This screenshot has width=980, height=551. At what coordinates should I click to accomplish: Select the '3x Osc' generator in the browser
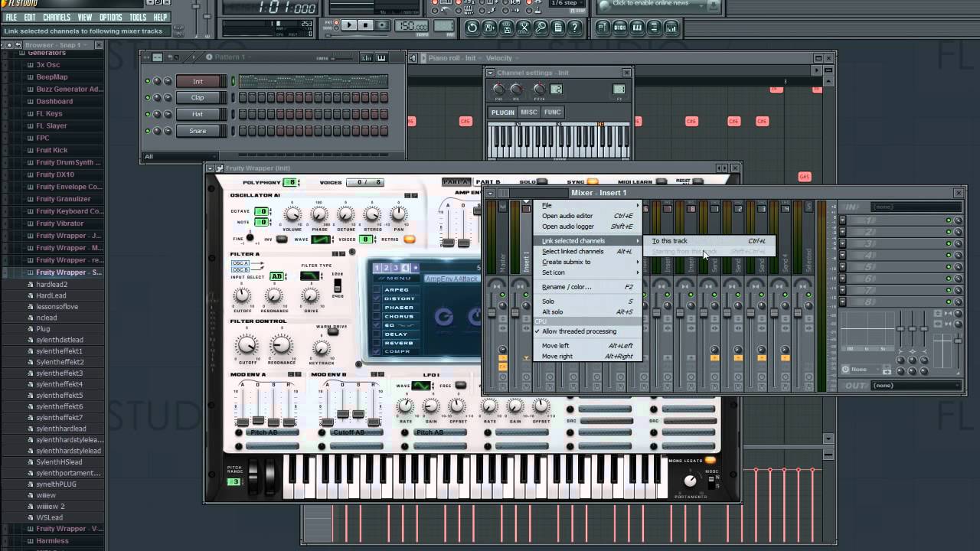coord(48,65)
